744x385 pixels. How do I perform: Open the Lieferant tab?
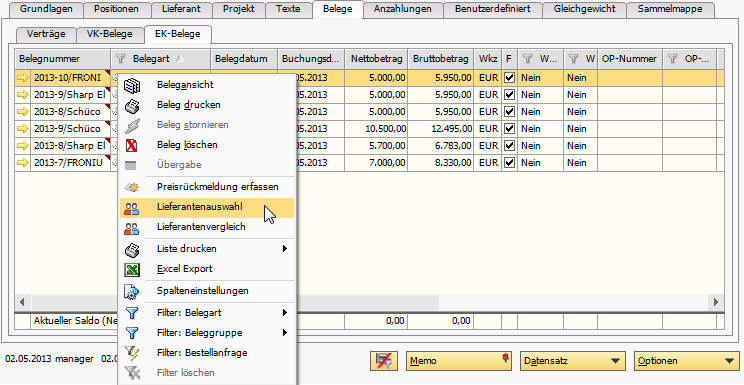click(181, 9)
